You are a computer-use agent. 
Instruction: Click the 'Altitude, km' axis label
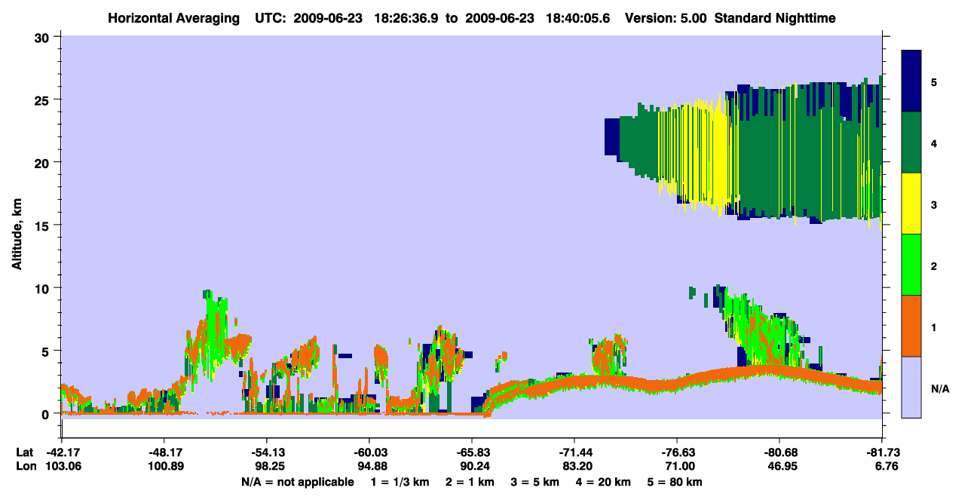click(17, 235)
